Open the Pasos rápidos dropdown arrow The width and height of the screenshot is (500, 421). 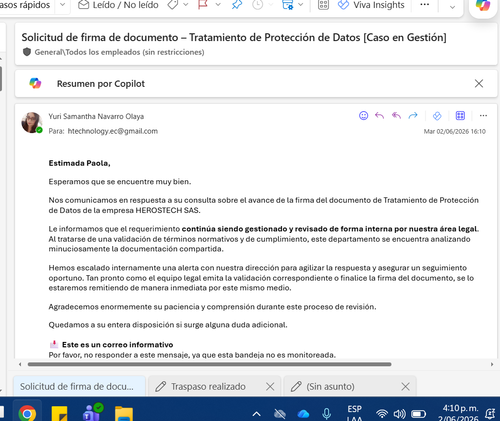[x=62, y=5]
